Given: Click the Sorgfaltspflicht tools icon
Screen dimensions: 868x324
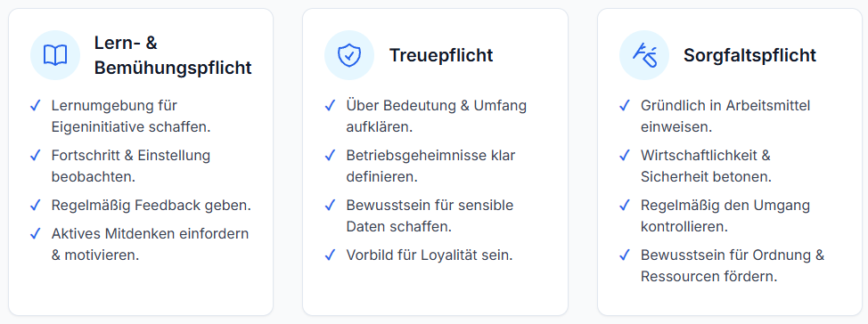Looking at the screenshot, I should pos(644,54).
